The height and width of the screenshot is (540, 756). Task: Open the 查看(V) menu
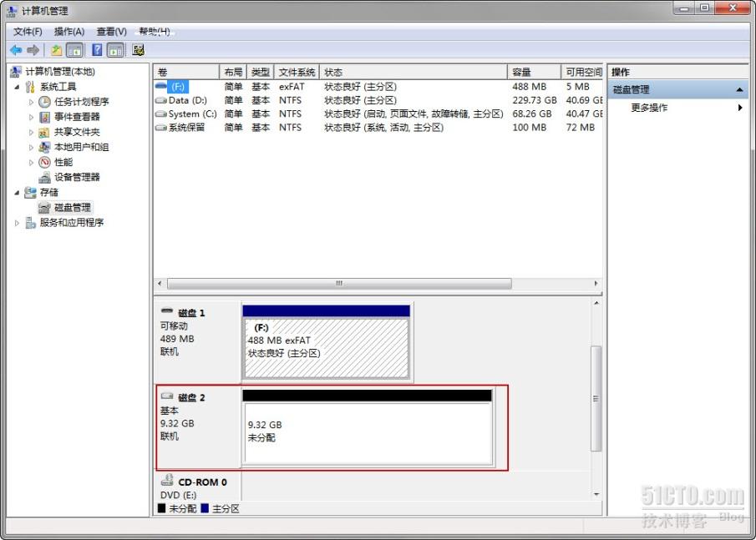(111, 32)
